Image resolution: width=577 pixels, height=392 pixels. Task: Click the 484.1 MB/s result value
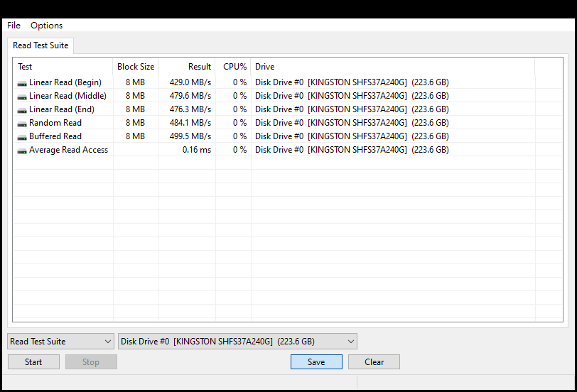click(x=190, y=123)
